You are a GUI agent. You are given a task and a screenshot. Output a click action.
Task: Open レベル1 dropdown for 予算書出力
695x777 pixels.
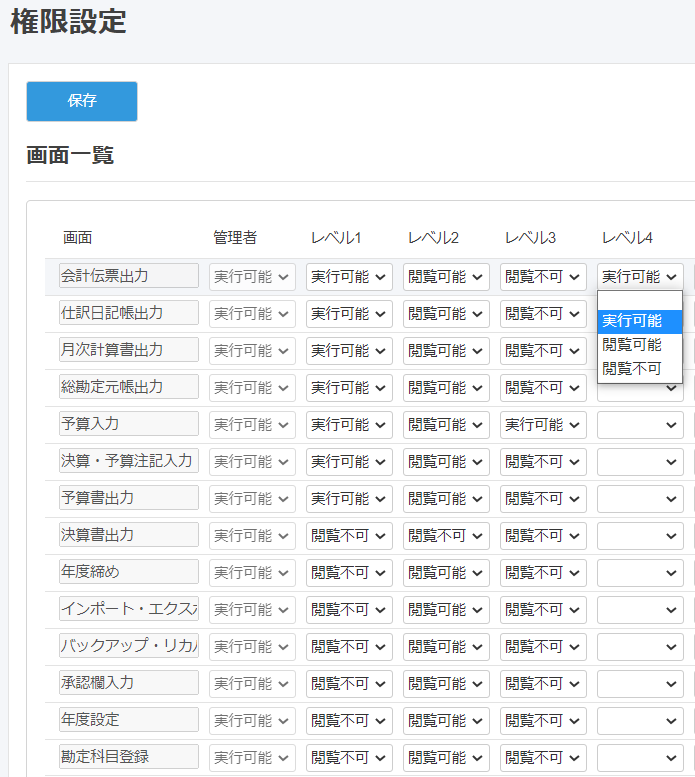[349, 499]
